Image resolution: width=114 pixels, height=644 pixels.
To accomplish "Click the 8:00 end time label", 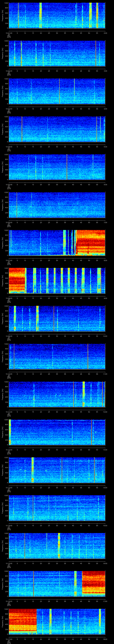I will 105,260.
